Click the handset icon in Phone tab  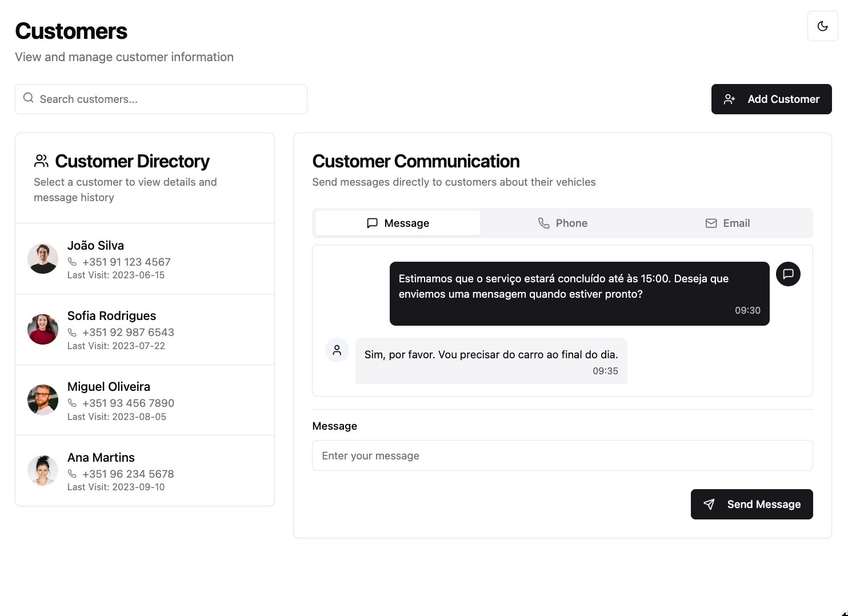pyautogui.click(x=543, y=223)
